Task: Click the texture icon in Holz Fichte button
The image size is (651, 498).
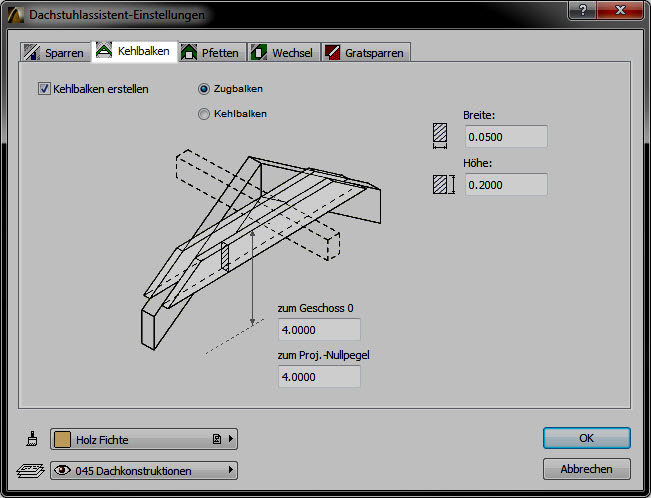Action: click(x=217, y=439)
